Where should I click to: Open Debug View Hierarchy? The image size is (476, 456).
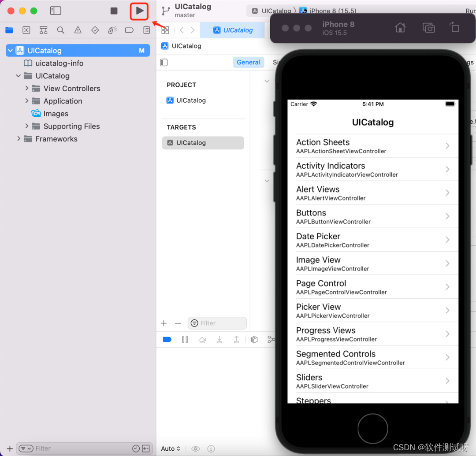(x=254, y=340)
